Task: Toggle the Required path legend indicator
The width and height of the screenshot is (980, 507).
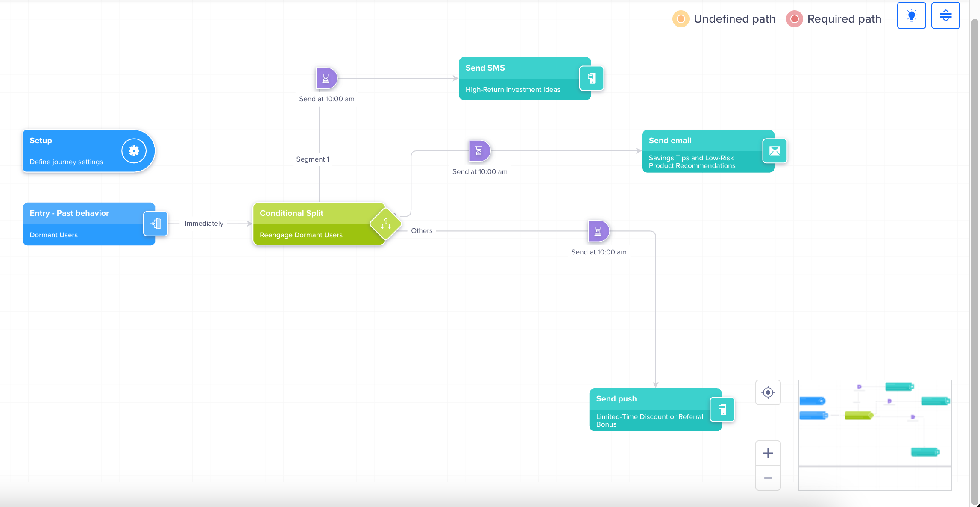Action: (794, 19)
